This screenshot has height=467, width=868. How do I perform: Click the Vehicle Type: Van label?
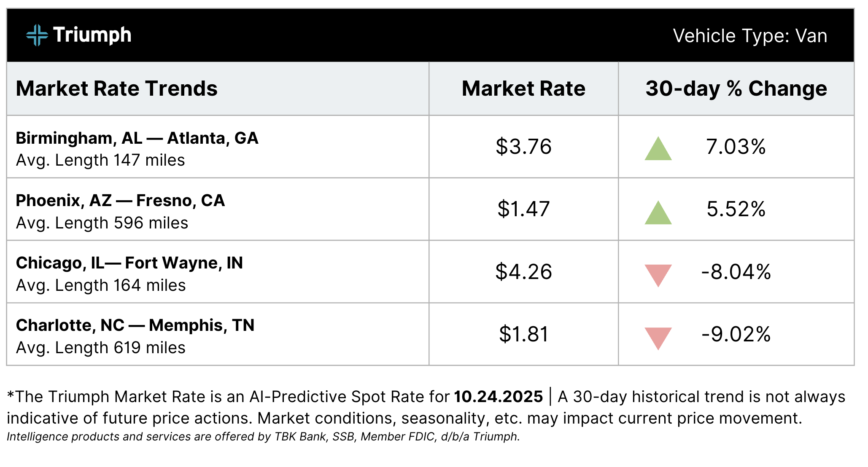[x=749, y=36]
